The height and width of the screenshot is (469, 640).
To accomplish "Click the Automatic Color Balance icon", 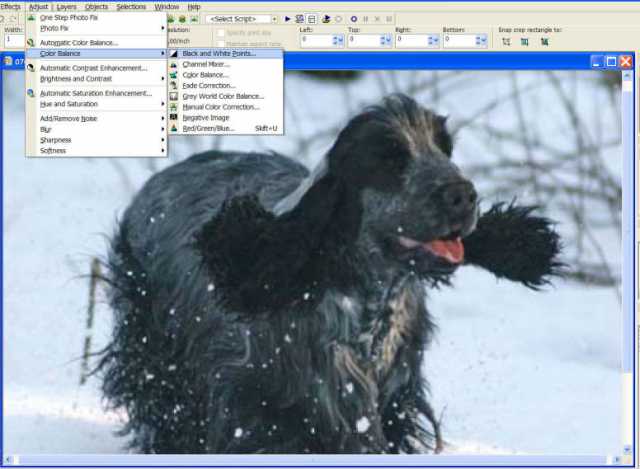I will point(31,42).
